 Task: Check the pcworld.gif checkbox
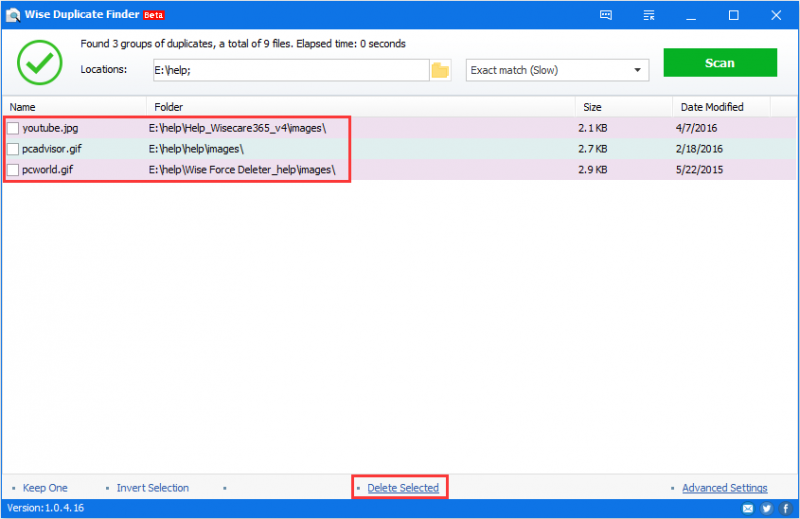coord(13,169)
